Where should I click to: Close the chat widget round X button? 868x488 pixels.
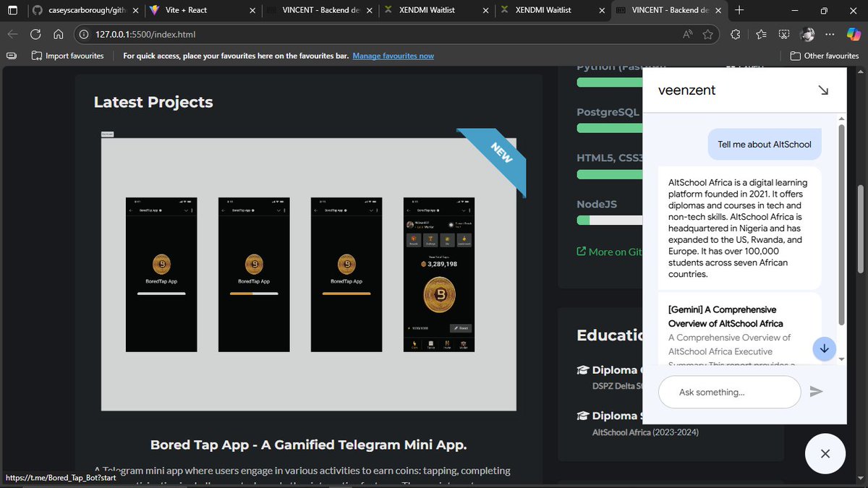(825, 454)
